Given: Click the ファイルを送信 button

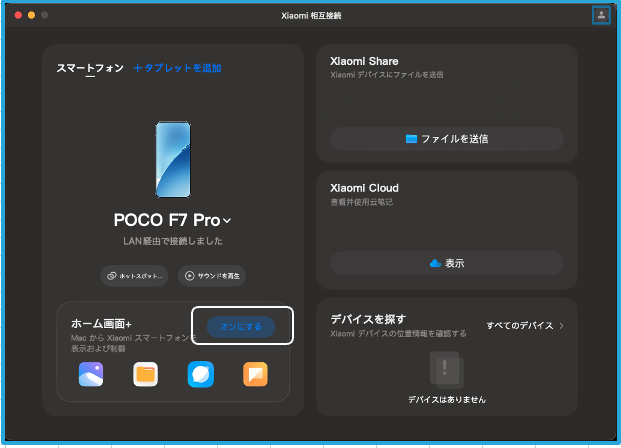Looking at the screenshot, I should [x=447, y=139].
